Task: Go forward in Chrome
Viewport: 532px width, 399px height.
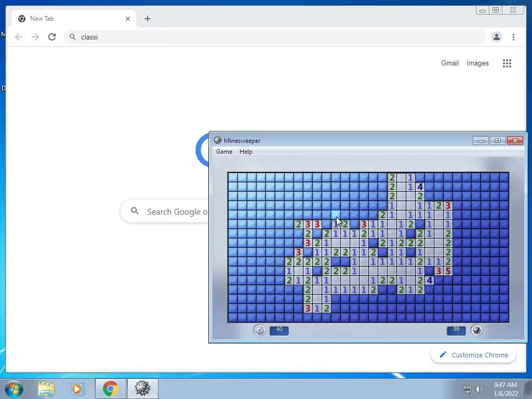Action: point(35,37)
